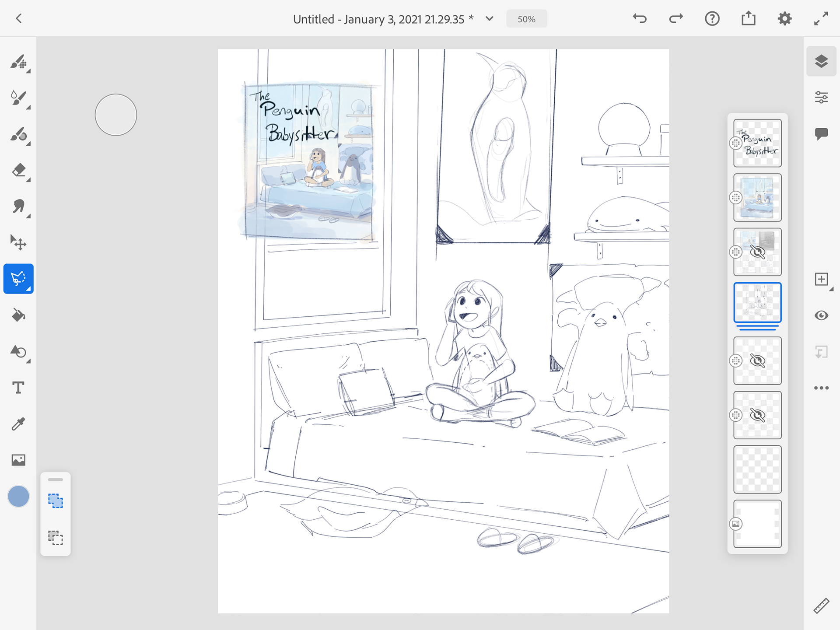Select The Penguin Babysitter text layer thumbnail
The image size is (840, 630).
pyautogui.click(x=757, y=143)
